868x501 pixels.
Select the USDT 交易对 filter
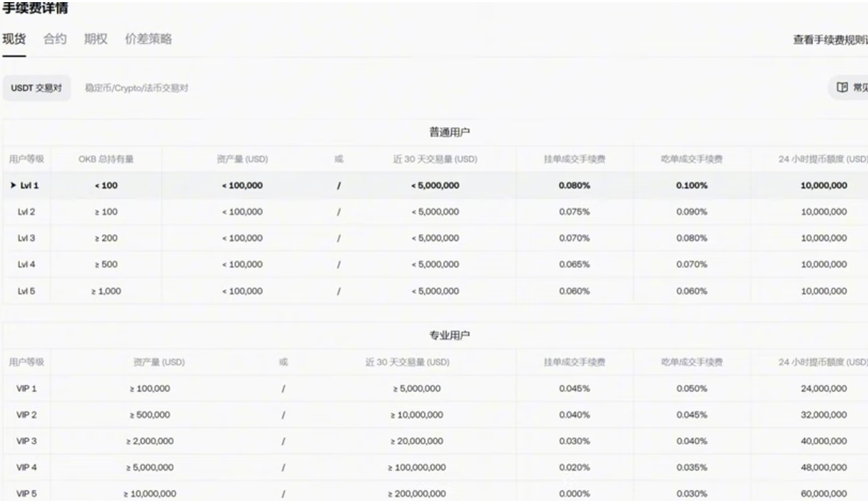pos(36,88)
